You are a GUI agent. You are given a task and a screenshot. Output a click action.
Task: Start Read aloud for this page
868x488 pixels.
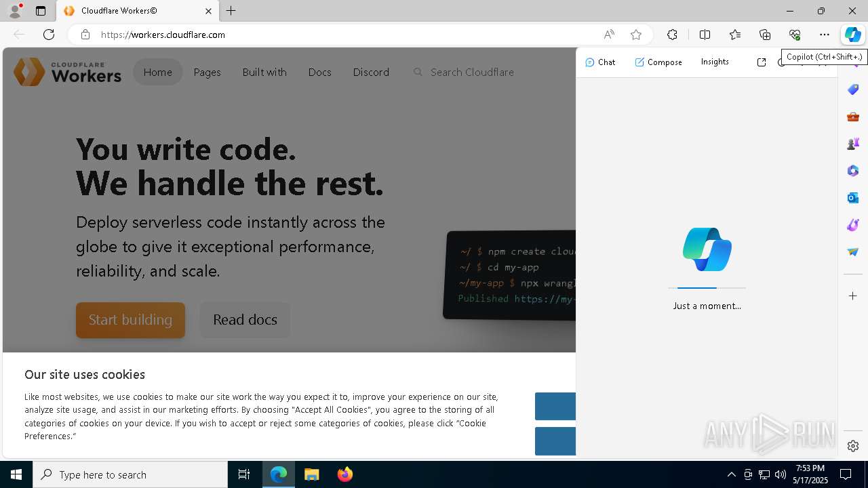point(609,35)
